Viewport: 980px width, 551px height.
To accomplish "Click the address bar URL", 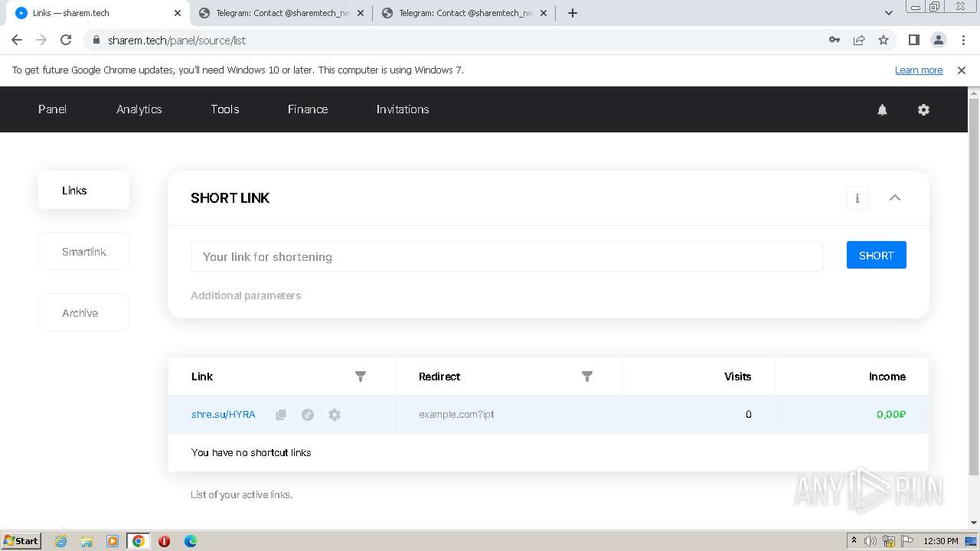I will (x=177, y=40).
